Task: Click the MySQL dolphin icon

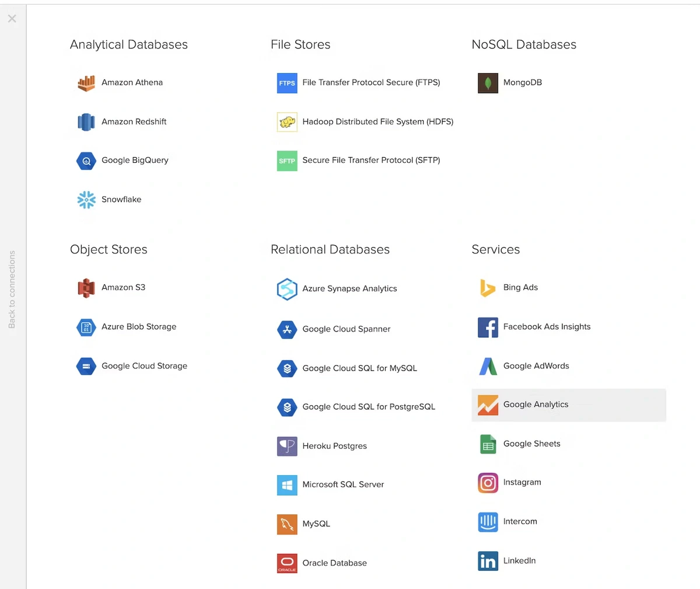Action: pyautogui.click(x=287, y=524)
